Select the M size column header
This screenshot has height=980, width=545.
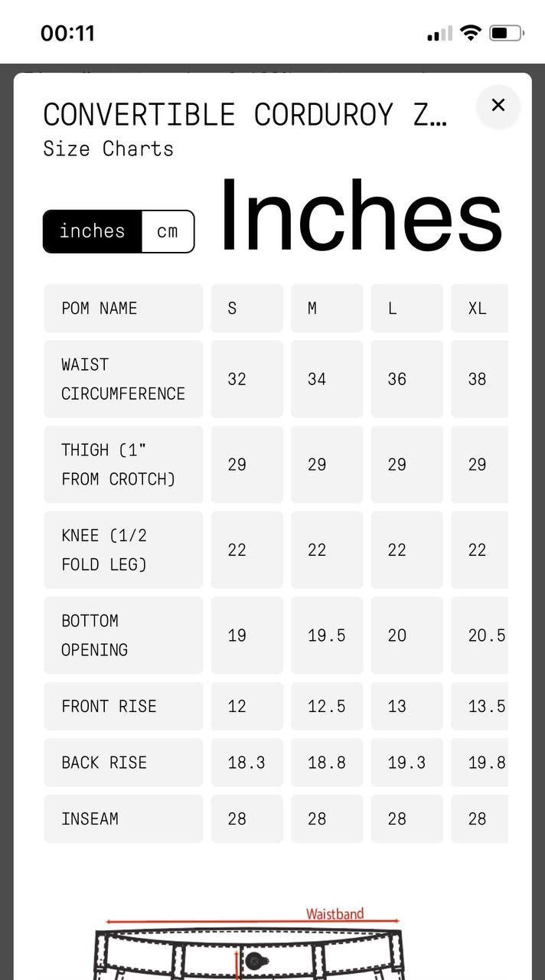point(327,309)
